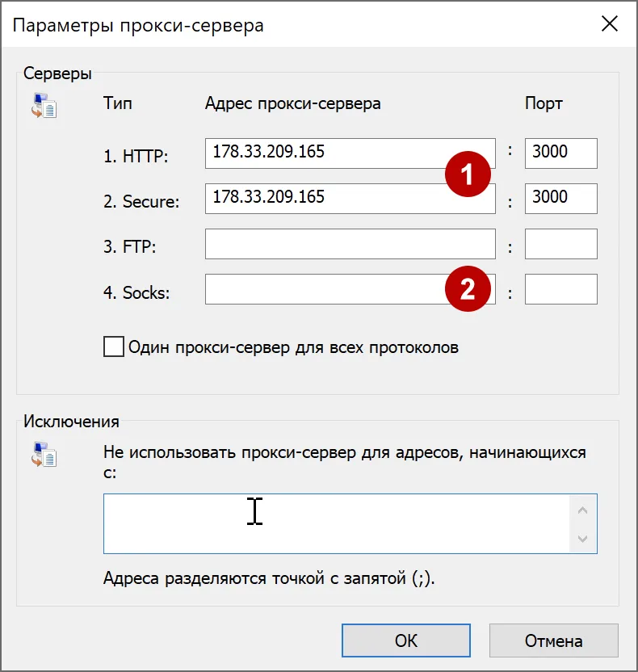The image size is (638, 672).
Task: Click the red badge labeled 1
Action: tap(469, 174)
